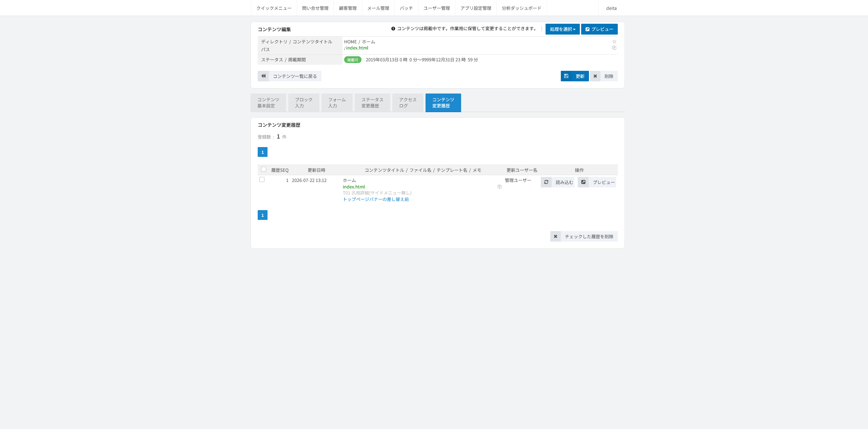
Task: Open the ユーザー管理 menu
Action: tap(437, 8)
